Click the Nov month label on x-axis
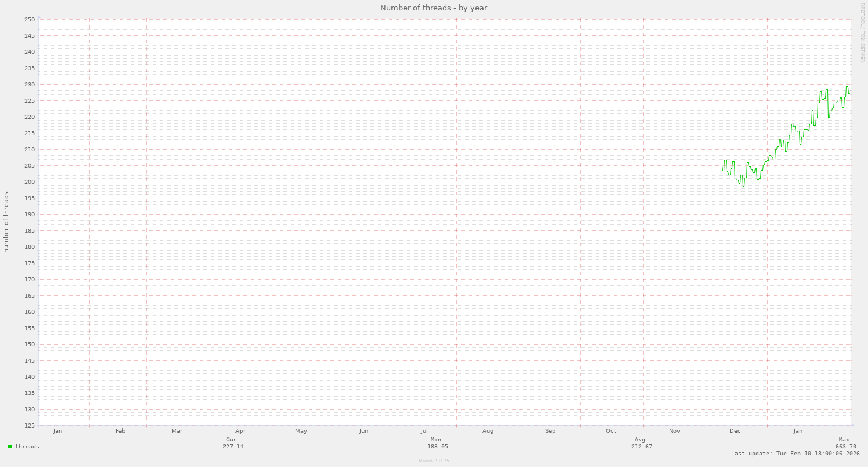868x467 pixels. pos(674,431)
